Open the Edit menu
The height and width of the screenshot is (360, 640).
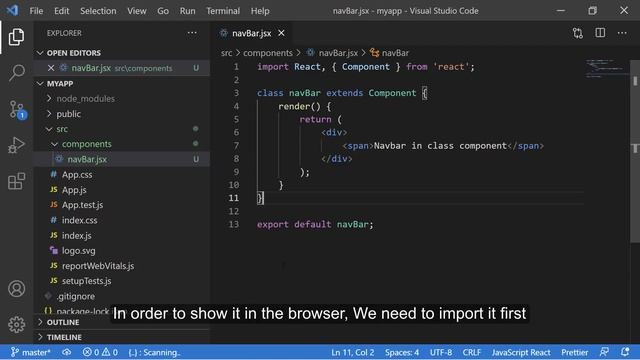[x=62, y=11]
